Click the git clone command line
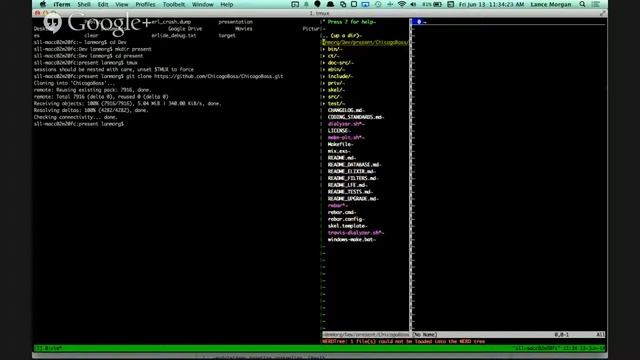Image resolution: width=640 pixels, height=360 pixels. click(x=158, y=76)
